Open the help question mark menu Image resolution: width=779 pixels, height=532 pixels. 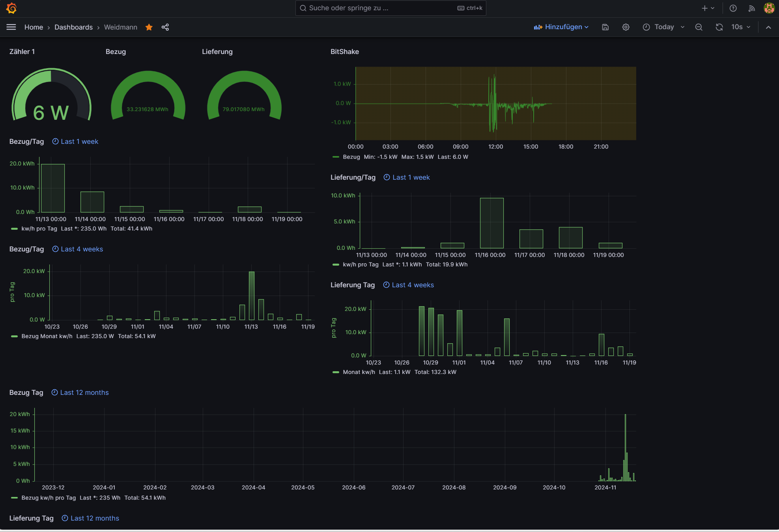point(733,8)
